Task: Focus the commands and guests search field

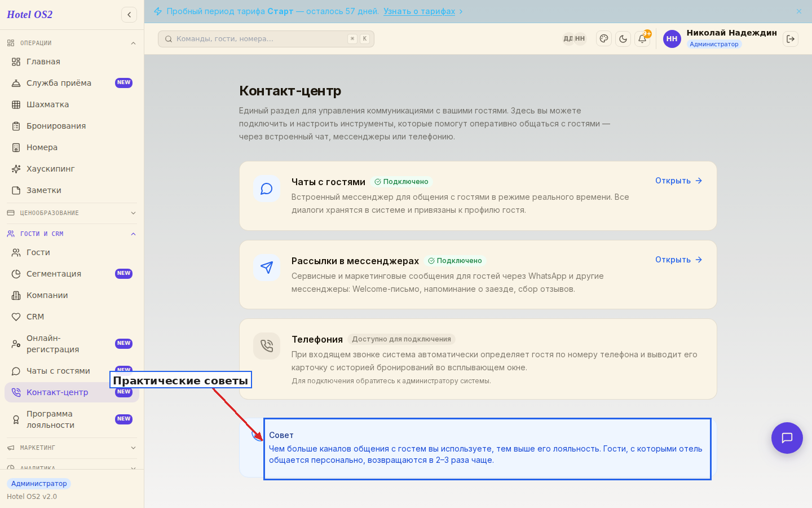Action: 266,39
